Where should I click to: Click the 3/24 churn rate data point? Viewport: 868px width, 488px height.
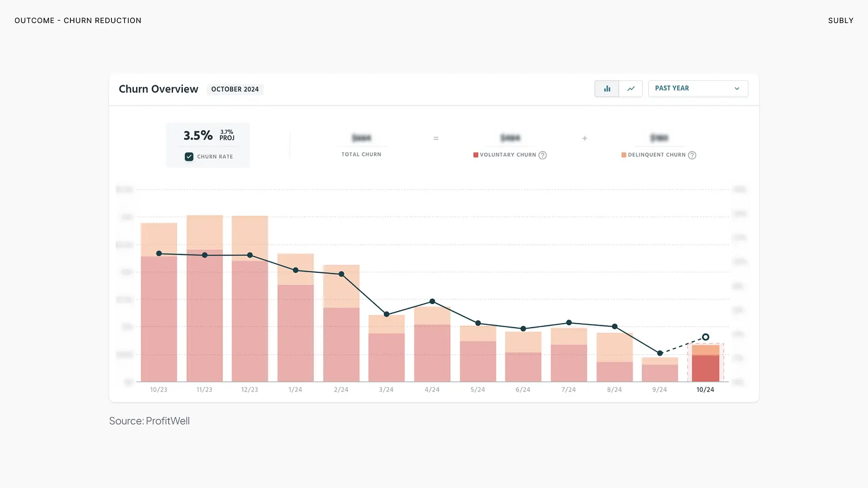click(387, 314)
